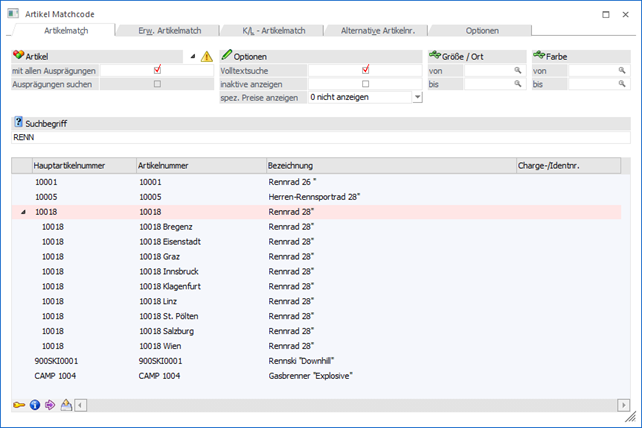Click the Suchbegriff input field containing RENN

click(320, 138)
